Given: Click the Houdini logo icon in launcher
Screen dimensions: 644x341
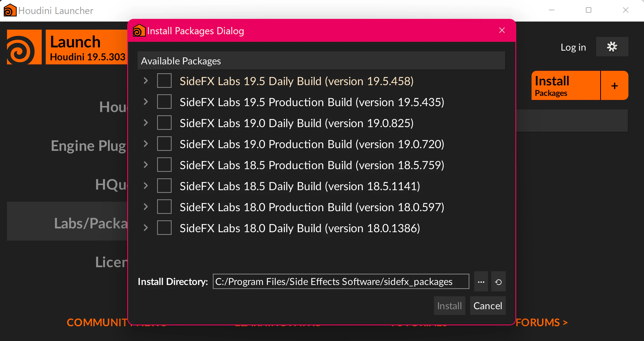Looking at the screenshot, I should 24,47.
